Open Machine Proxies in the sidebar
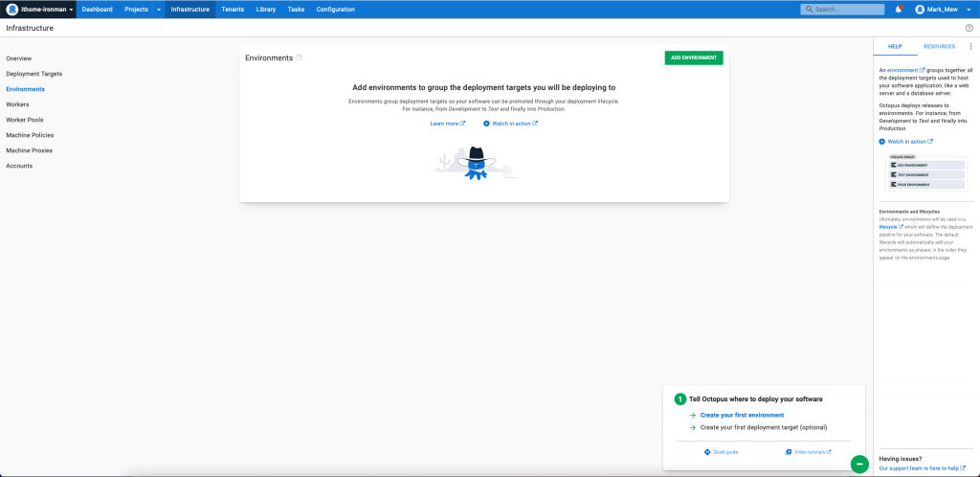The width and height of the screenshot is (980, 477). click(x=30, y=150)
